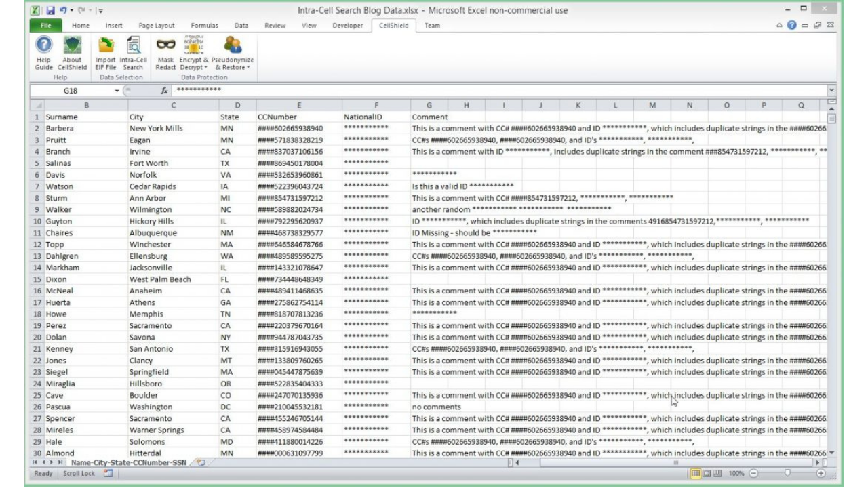
Task: Select the NationalID header cell
Action: pyautogui.click(x=375, y=117)
